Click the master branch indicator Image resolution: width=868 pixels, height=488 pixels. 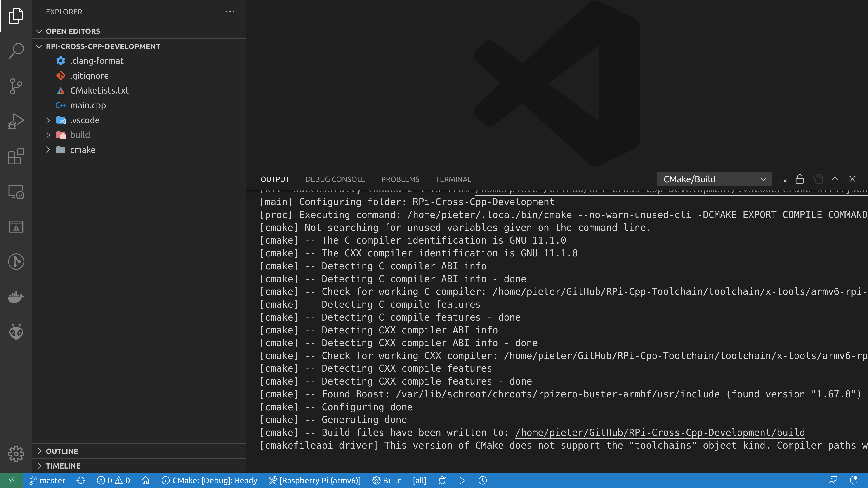click(x=47, y=480)
